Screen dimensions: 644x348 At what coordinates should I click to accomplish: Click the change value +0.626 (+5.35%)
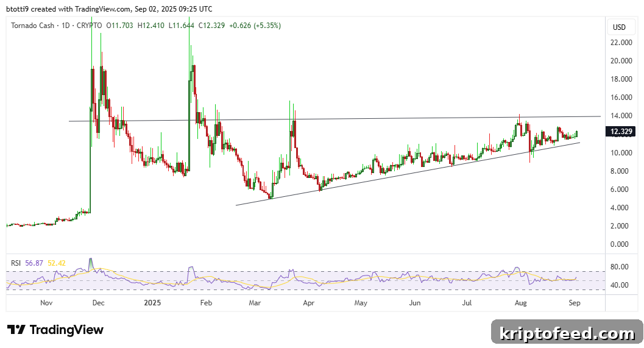coord(255,26)
